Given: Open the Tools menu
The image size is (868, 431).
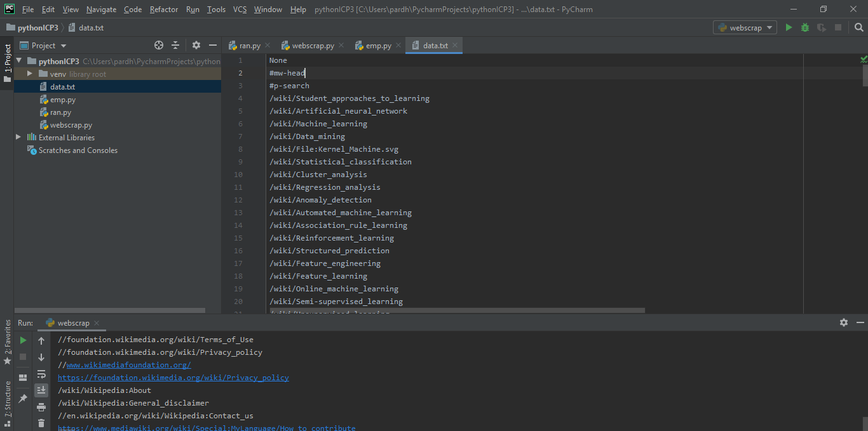Looking at the screenshot, I should (216, 10).
